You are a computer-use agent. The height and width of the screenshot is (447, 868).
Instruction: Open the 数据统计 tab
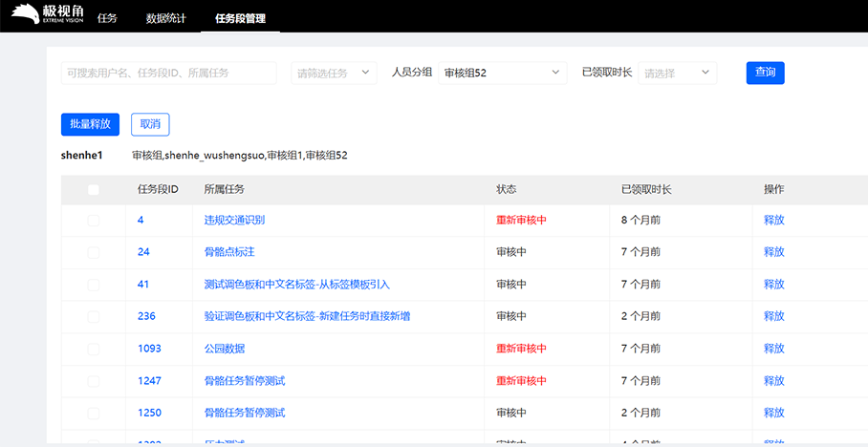(x=166, y=18)
